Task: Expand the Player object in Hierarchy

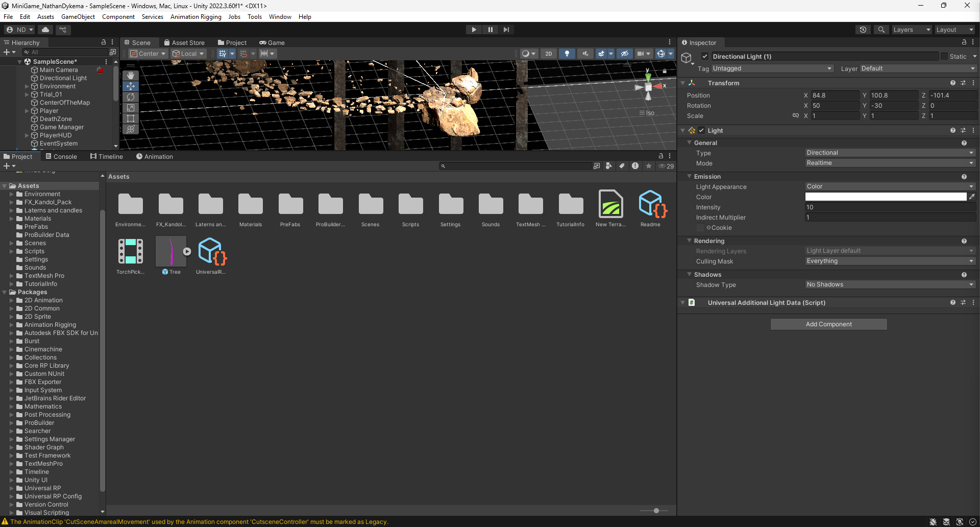Action: (28, 110)
